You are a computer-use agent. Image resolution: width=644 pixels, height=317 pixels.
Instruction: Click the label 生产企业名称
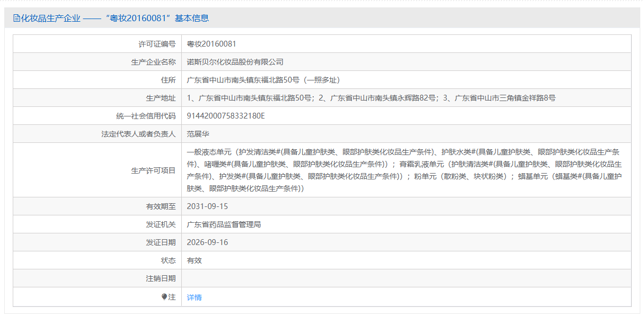(154, 62)
